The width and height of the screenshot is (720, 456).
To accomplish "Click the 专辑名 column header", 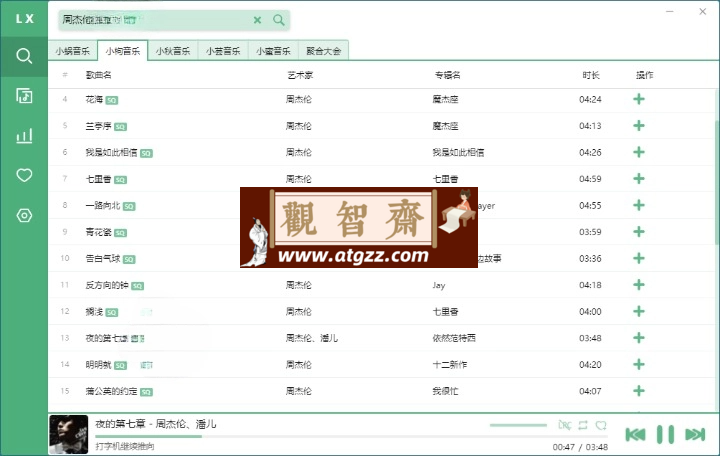I will [448, 75].
